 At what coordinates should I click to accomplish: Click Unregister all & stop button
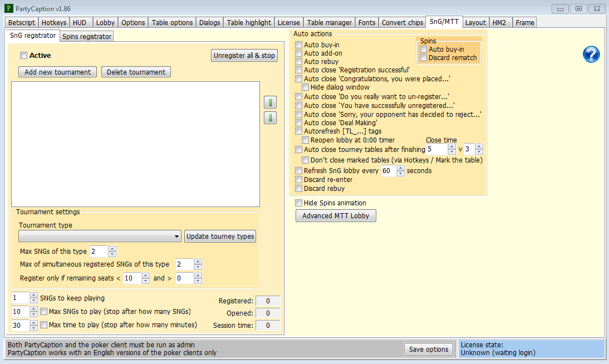click(244, 56)
